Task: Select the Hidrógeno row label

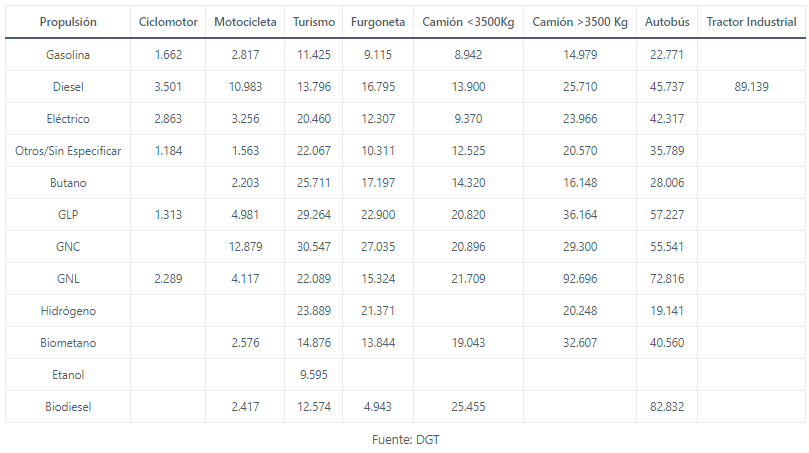Action: coord(68,311)
